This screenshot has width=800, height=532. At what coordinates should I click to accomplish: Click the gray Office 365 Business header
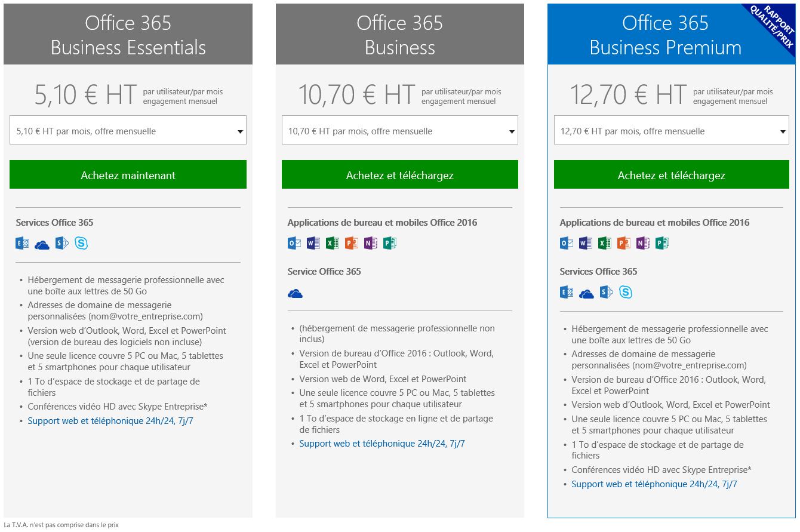pyautogui.click(x=400, y=34)
